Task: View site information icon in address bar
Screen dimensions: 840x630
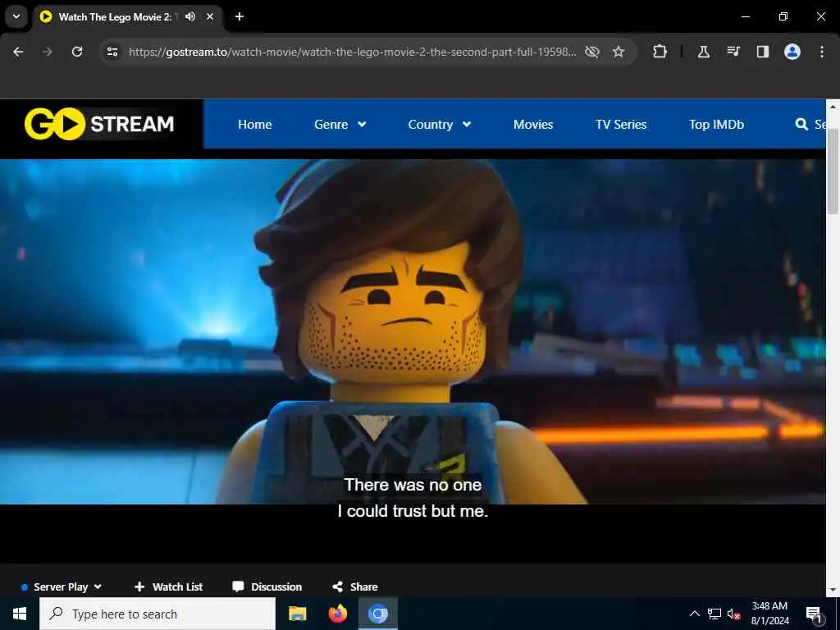Action: coord(112,52)
